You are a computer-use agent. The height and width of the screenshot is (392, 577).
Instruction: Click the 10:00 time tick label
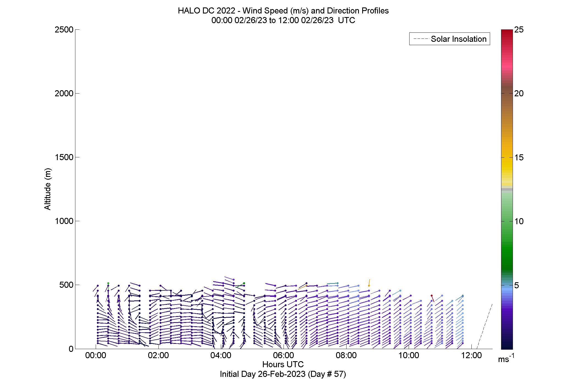409,355
